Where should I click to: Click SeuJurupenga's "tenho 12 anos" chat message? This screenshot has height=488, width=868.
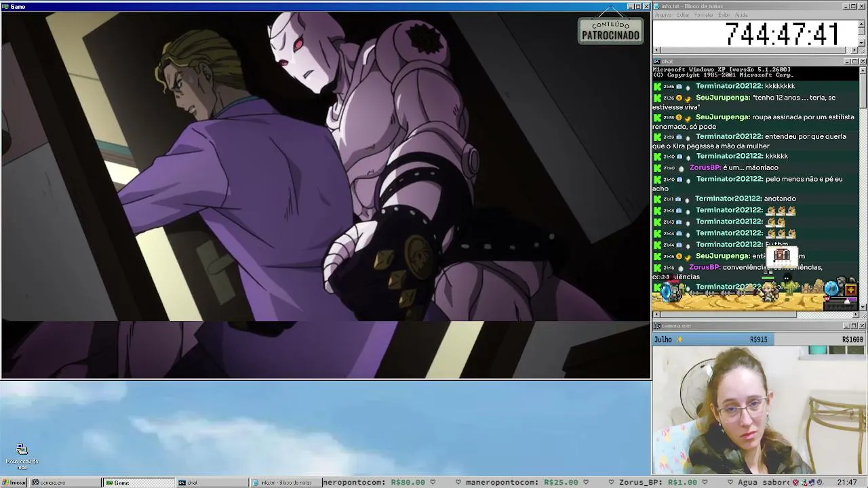point(756,102)
